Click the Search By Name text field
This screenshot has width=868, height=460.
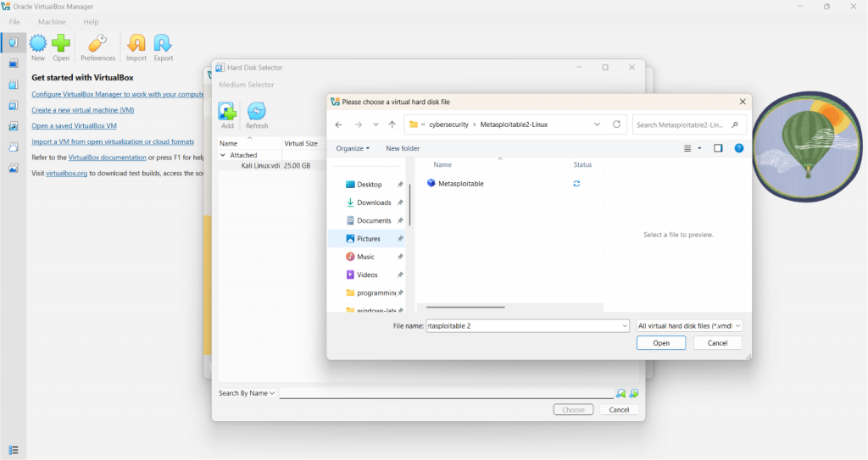coord(447,393)
